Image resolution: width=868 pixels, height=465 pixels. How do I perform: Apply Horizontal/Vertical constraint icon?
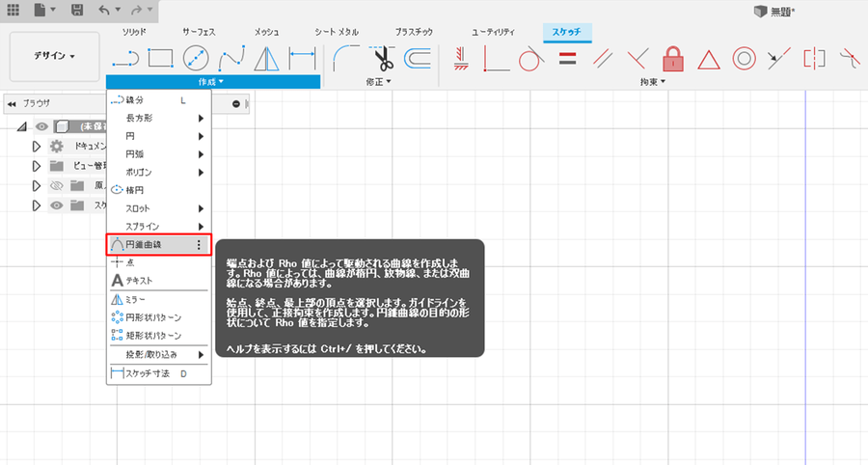[461, 58]
